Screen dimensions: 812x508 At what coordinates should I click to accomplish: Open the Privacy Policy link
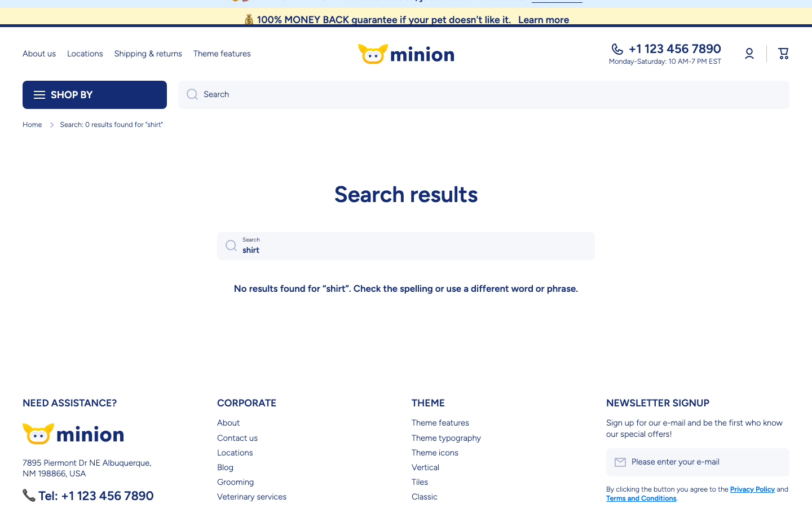[x=752, y=489]
